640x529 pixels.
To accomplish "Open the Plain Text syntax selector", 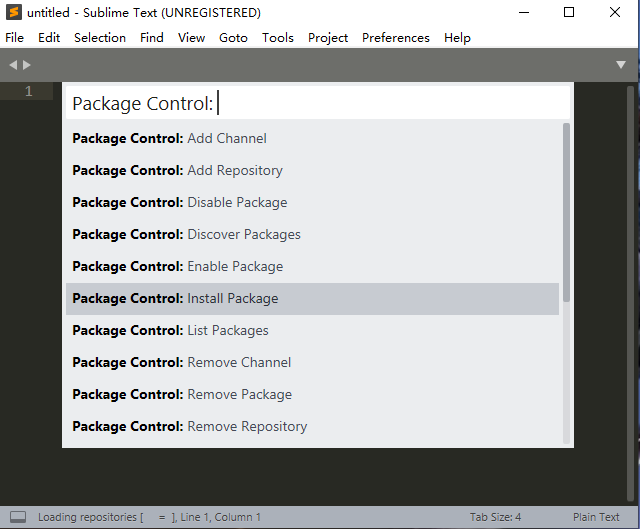I will 596,517.
